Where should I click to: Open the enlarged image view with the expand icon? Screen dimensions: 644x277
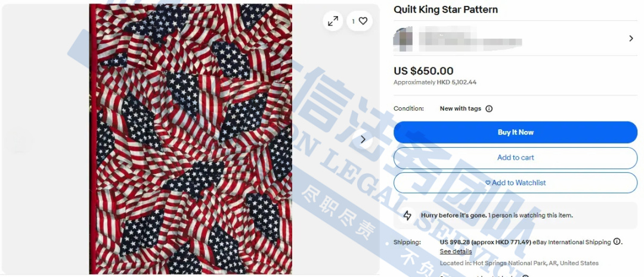(x=333, y=21)
